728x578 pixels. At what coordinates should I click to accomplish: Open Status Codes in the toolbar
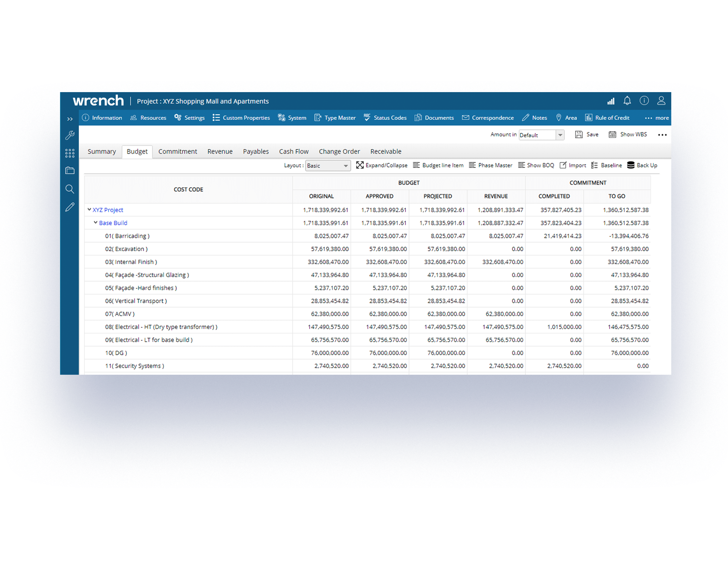[x=385, y=118]
